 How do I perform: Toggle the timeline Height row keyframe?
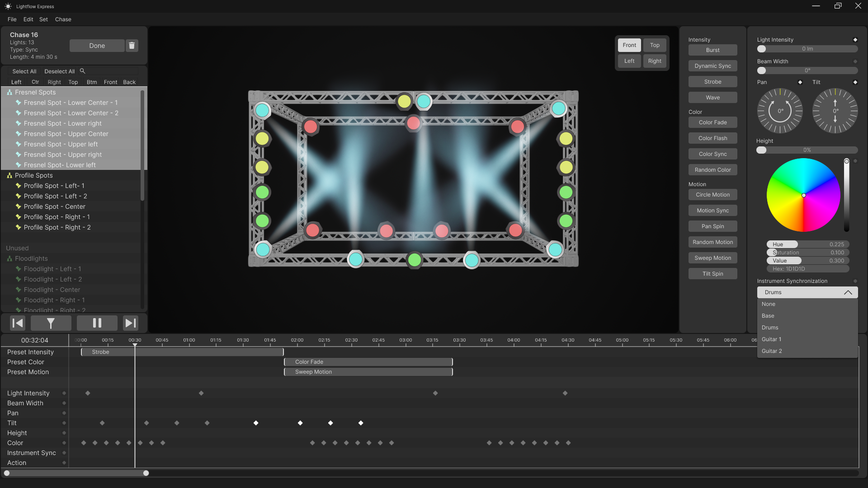click(64, 433)
